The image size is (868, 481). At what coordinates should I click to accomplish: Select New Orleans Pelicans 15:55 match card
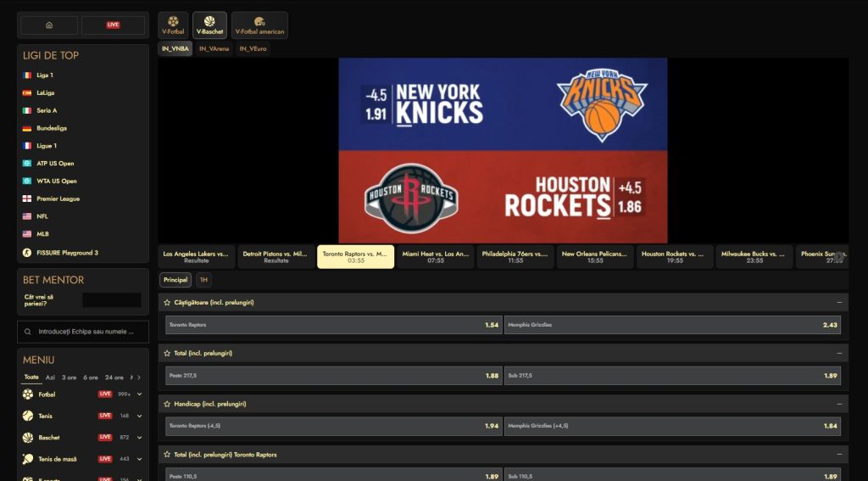595,257
